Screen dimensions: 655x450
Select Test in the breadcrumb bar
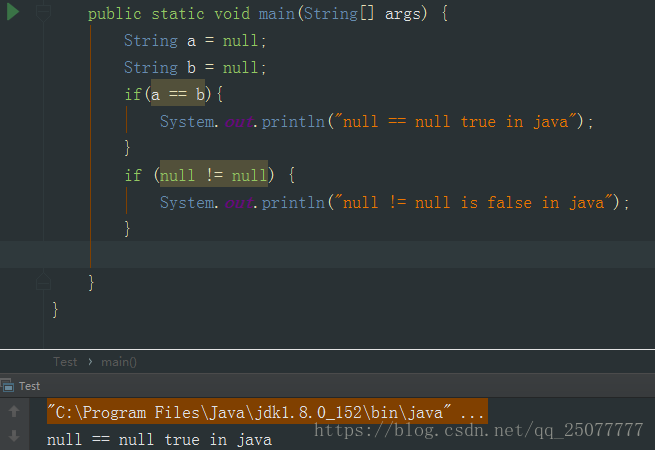(65, 362)
